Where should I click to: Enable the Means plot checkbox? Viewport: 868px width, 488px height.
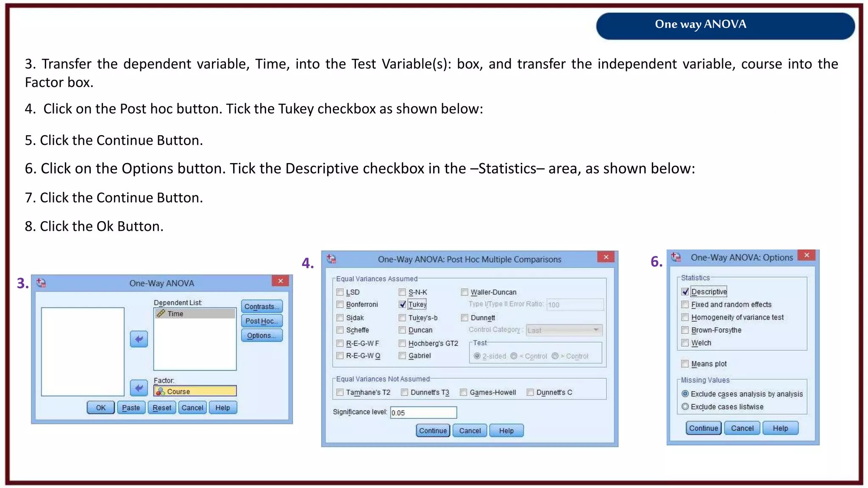click(685, 363)
